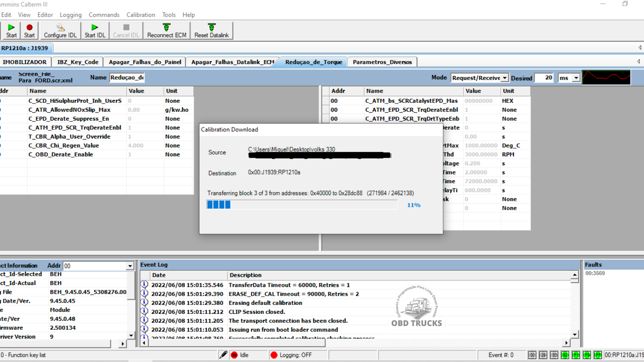Click right arrow of Event Log horizontal scrollbar

pos(566,343)
